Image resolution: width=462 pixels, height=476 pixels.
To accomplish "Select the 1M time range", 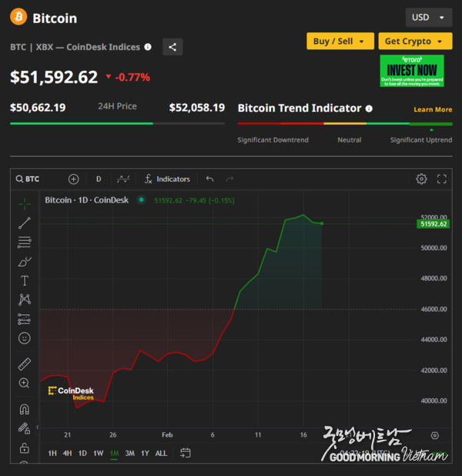I will [115, 453].
